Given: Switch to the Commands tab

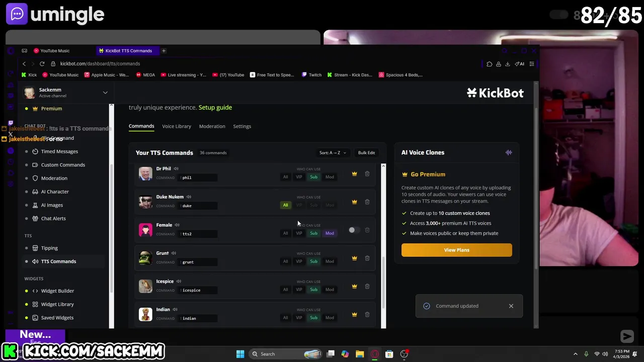Looking at the screenshot, I should coord(141,126).
